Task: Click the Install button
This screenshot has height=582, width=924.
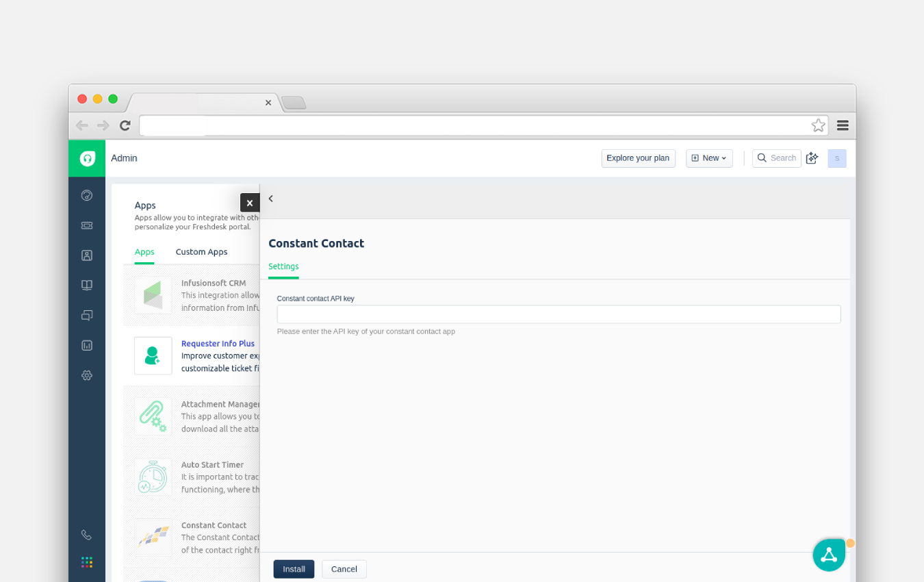Action: 294,569
